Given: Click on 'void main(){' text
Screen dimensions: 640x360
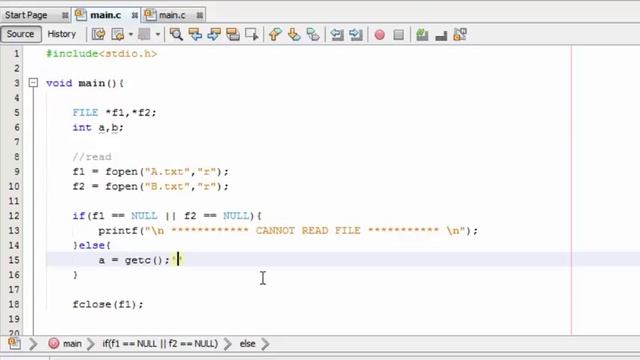Looking at the screenshot, I should click(x=85, y=83).
